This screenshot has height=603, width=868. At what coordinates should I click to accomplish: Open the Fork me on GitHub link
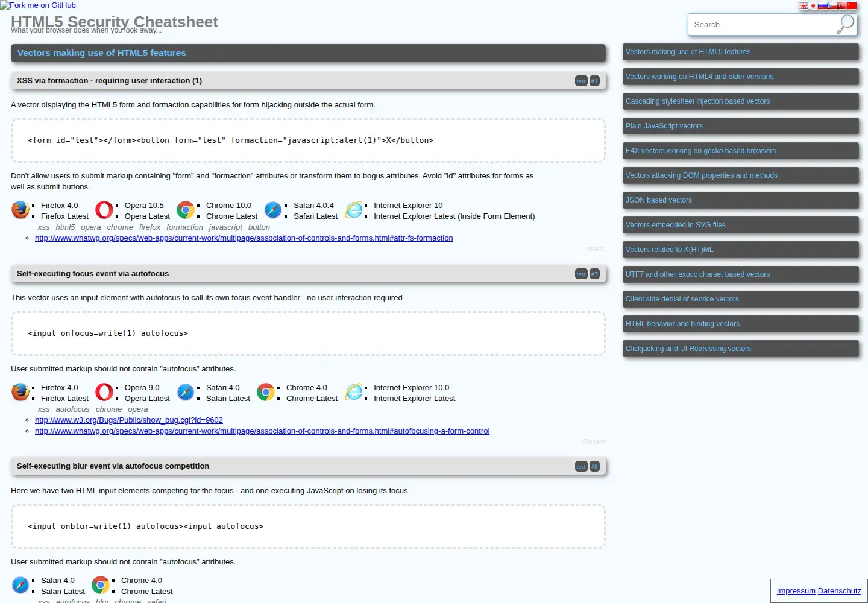coord(38,5)
